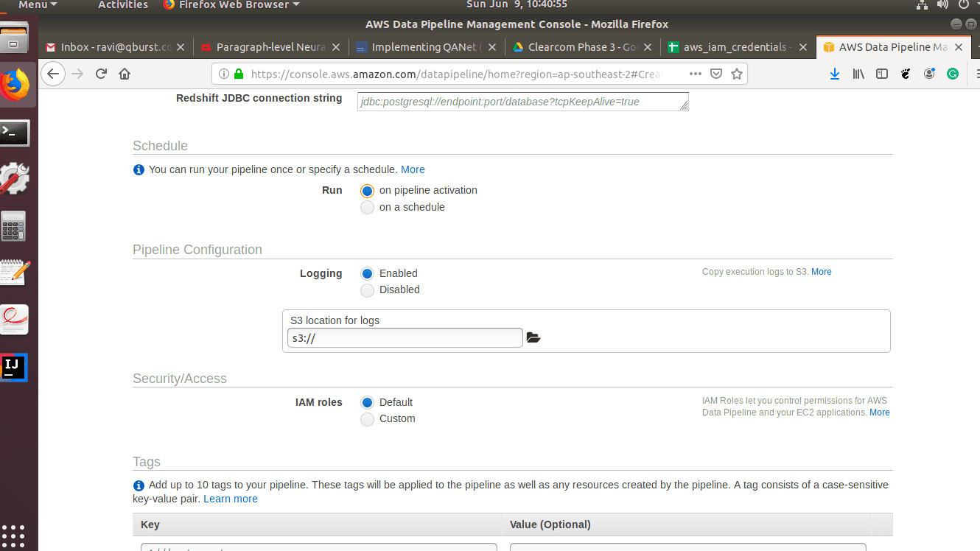Screen dimensions: 980x551
Task: Open site information icon in address bar
Action: 223,74
